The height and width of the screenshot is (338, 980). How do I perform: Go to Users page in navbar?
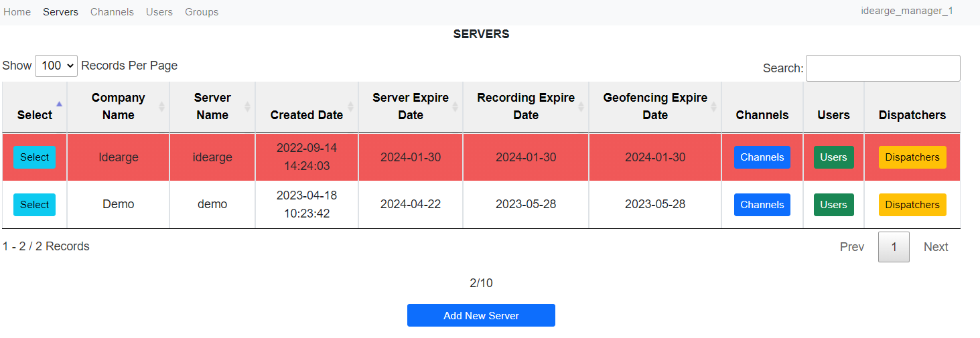coord(159,12)
